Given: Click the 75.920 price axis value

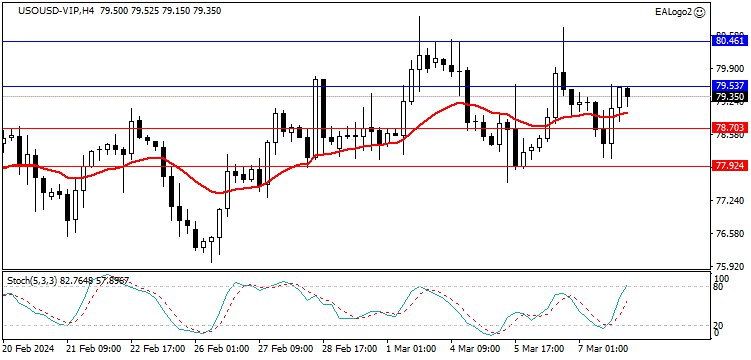Looking at the screenshot, I should point(730,267).
